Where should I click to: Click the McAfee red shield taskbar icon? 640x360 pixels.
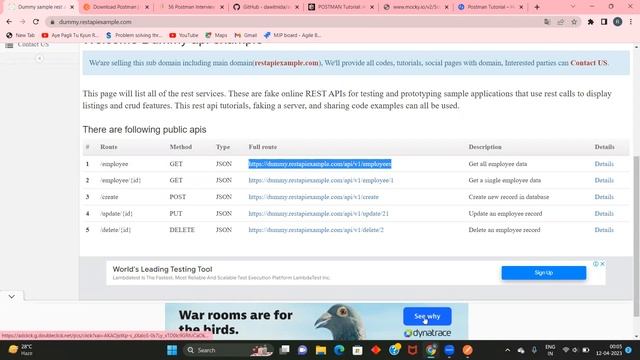[x=413, y=350]
